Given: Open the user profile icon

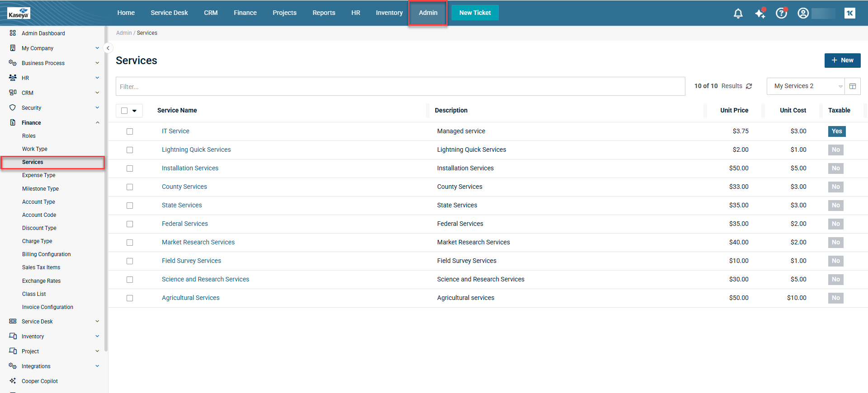Looking at the screenshot, I should [803, 14].
